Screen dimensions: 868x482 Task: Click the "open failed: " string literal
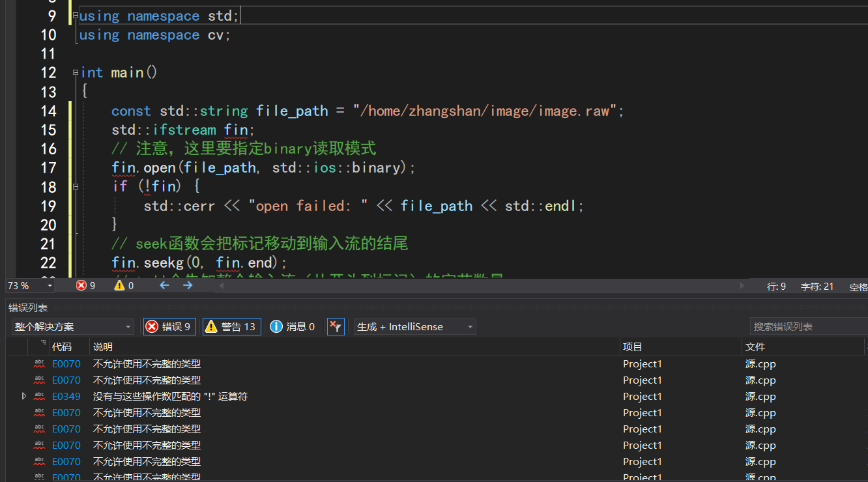tap(308, 206)
